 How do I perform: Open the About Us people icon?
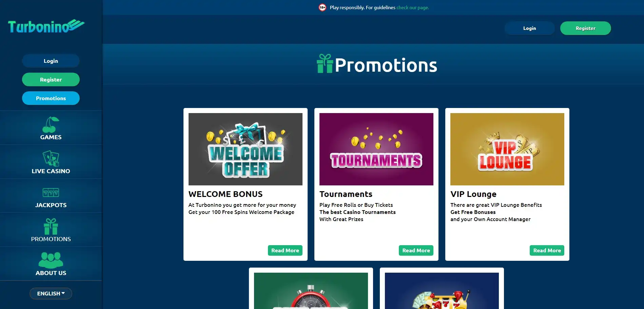coord(51,260)
